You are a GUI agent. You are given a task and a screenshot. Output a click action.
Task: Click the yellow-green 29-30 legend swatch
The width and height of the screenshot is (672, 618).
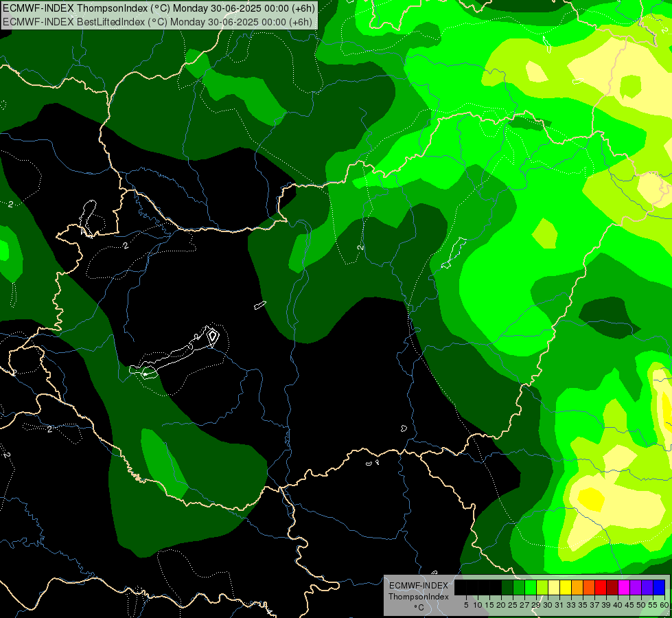(542, 587)
